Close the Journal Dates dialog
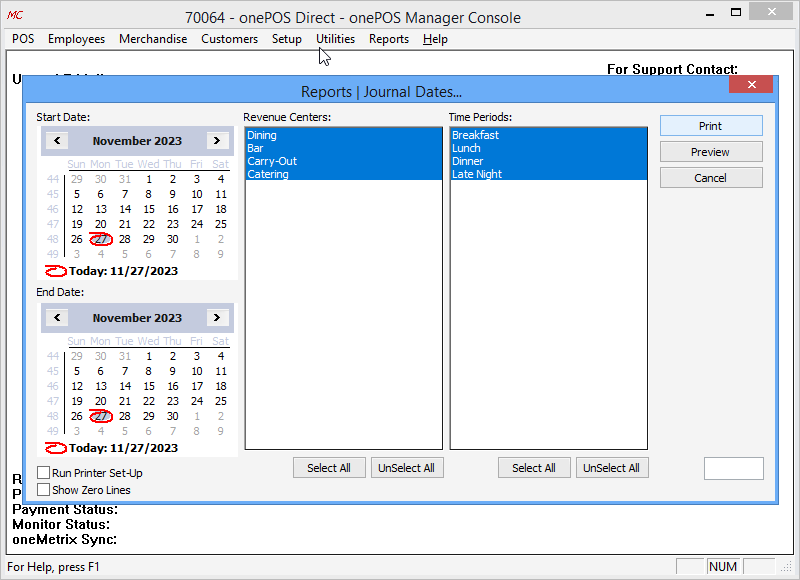 pyautogui.click(x=751, y=85)
